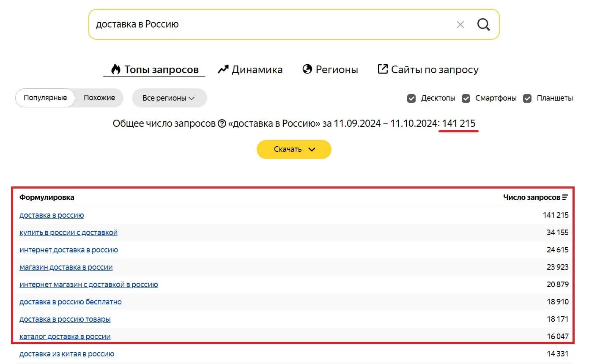Switch to Похожие queries
The height and width of the screenshot is (364, 589).
coord(99,98)
